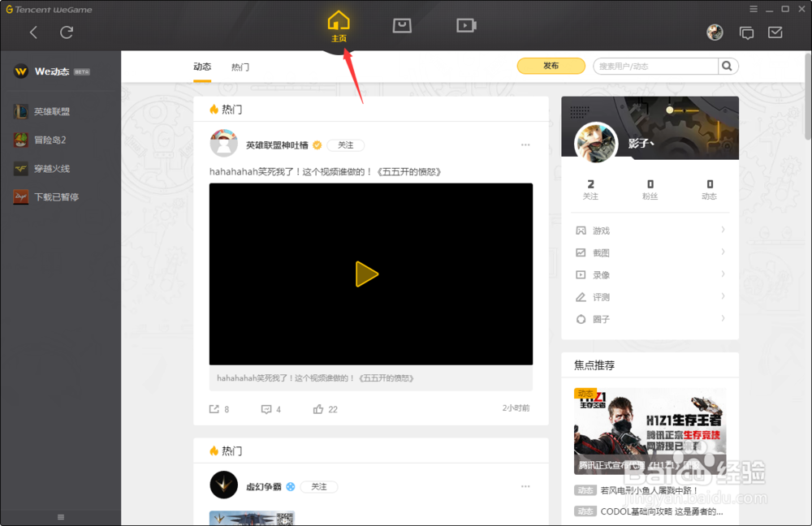Open the 0 粉丝 followers count
Screen dimensions: 812x526
650,189
